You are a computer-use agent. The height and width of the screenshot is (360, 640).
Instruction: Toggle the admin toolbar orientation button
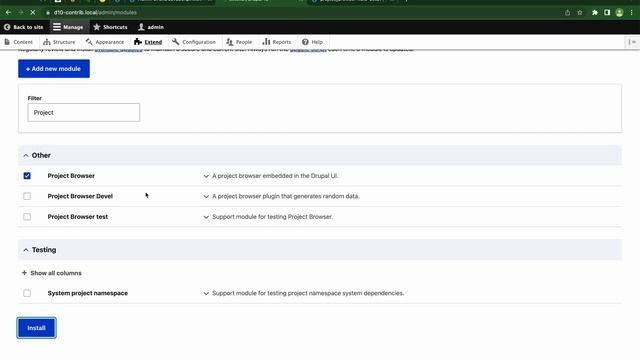(x=632, y=42)
